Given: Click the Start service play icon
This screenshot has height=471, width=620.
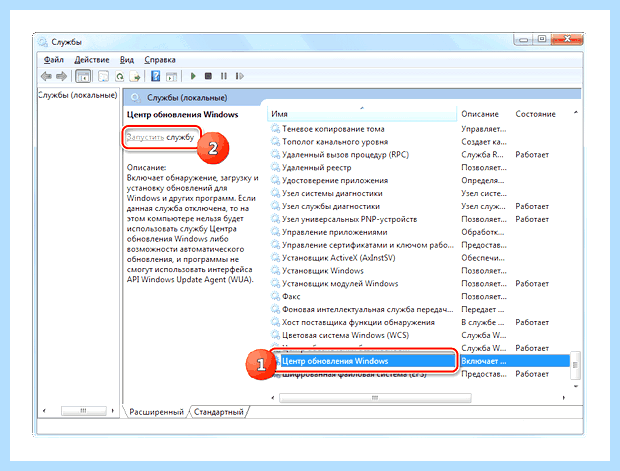Looking at the screenshot, I should [x=193, y=76].
